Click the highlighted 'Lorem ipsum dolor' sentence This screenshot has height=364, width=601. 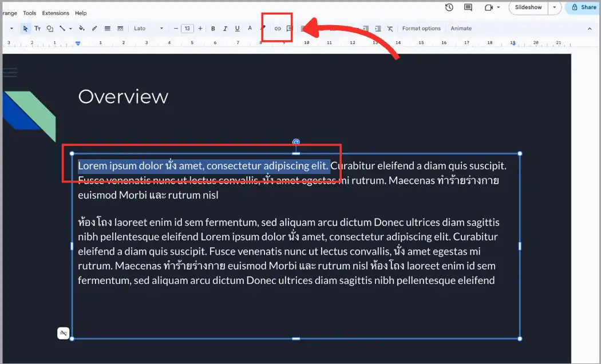click(x=204, y=166)
